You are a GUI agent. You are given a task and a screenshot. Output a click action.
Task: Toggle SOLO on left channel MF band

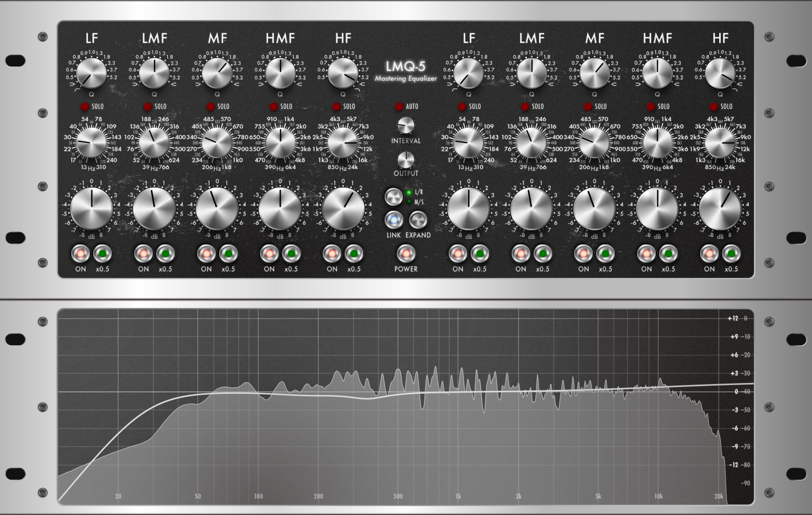(x=210, y=107)
